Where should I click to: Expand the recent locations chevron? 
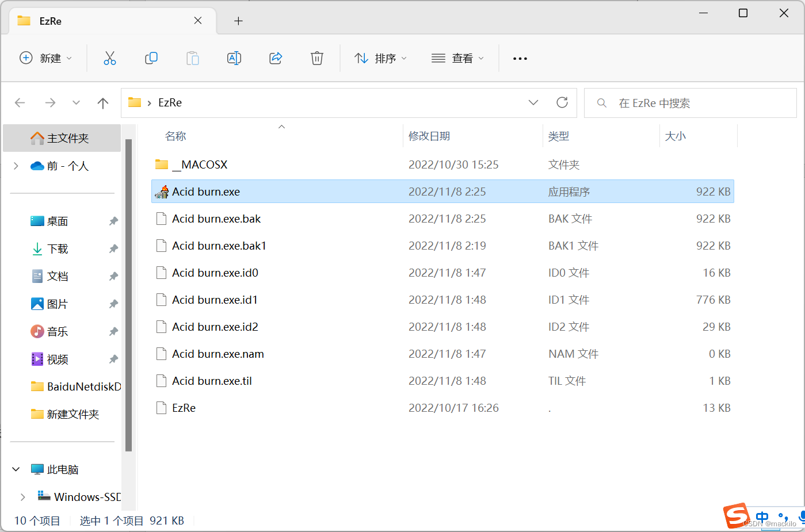77,103
